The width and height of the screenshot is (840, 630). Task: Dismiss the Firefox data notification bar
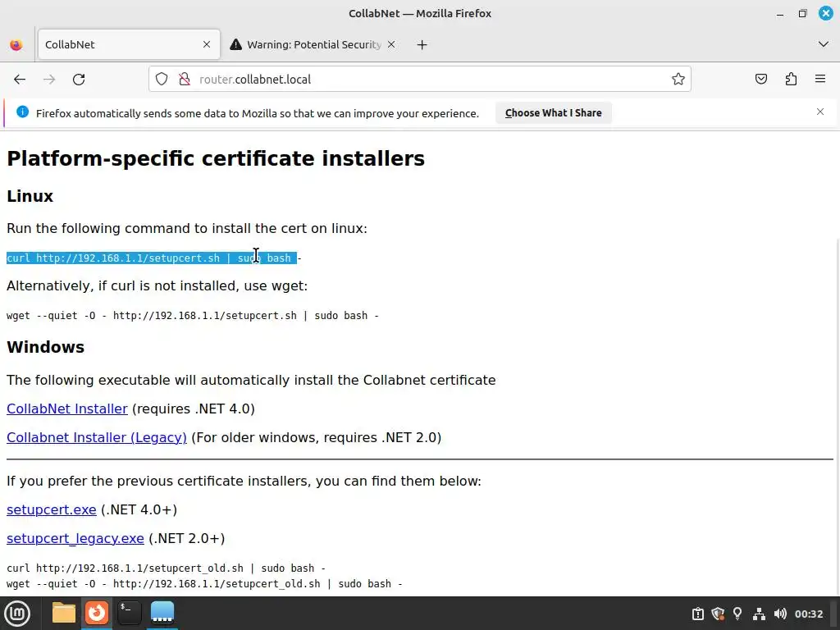tap(820, 112)
